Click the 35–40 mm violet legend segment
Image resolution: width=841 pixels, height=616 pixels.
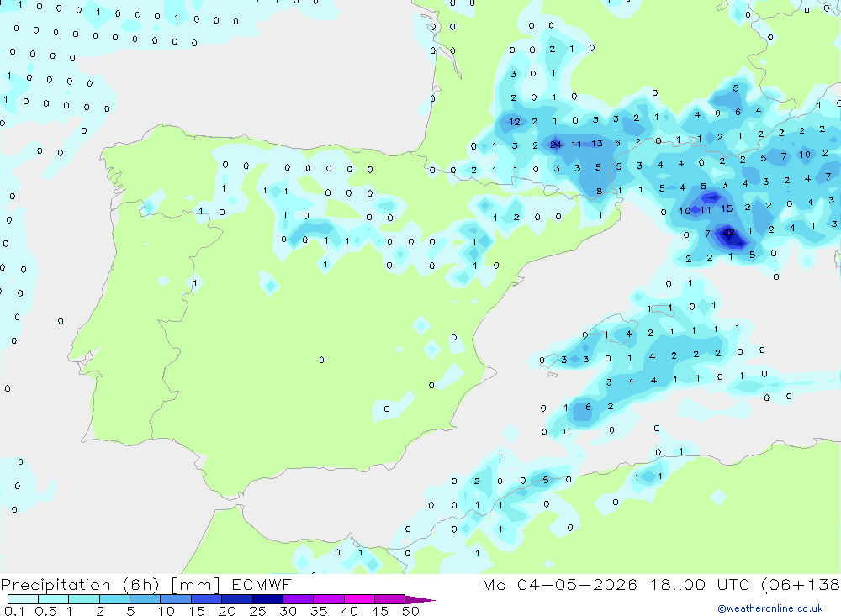coord(329,599)
